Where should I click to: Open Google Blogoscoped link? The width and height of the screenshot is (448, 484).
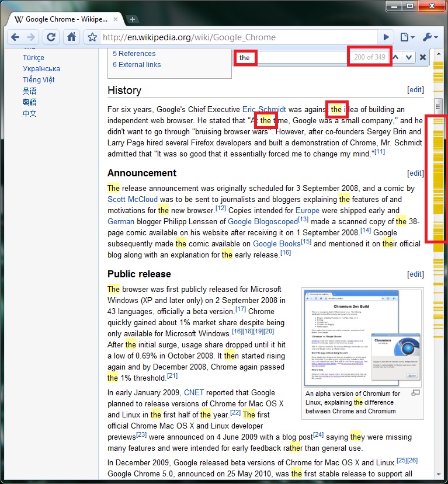(x=263, y=222)
